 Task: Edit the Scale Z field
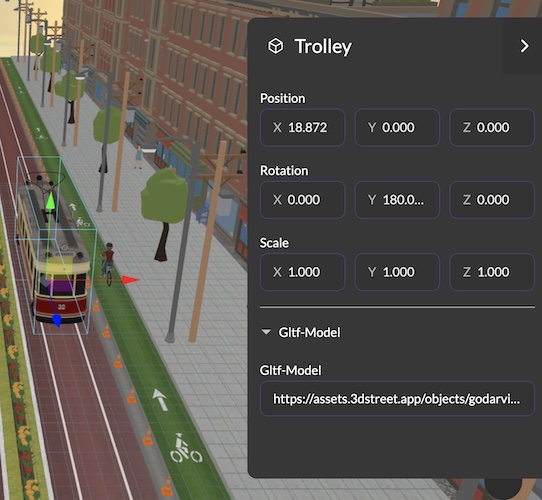pyautogui.click(x=492, y=272)
